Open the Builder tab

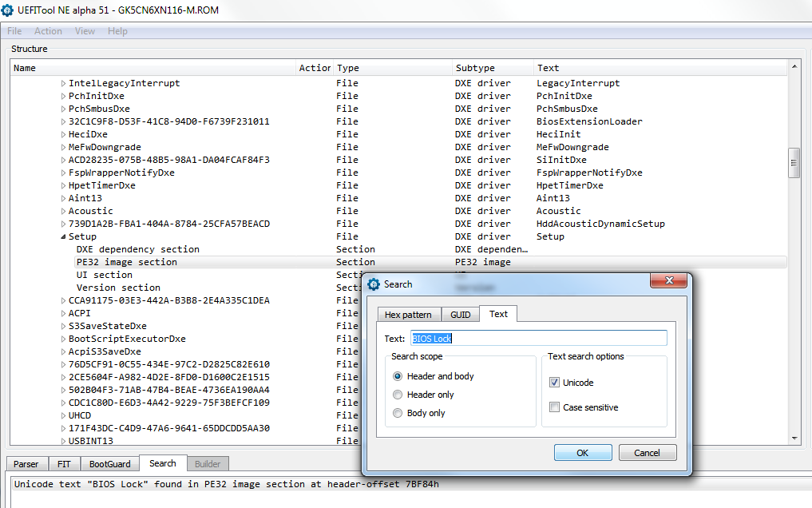click(208, 464)
